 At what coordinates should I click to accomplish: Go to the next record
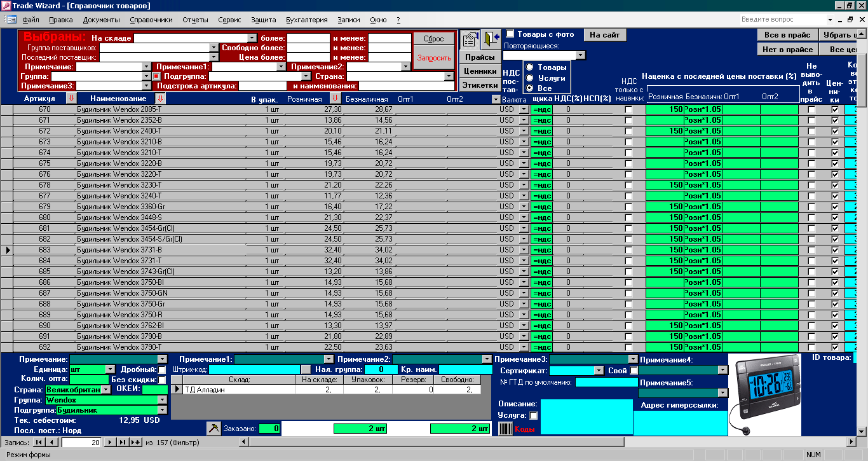pyautogui.click(x=110, y=442)
